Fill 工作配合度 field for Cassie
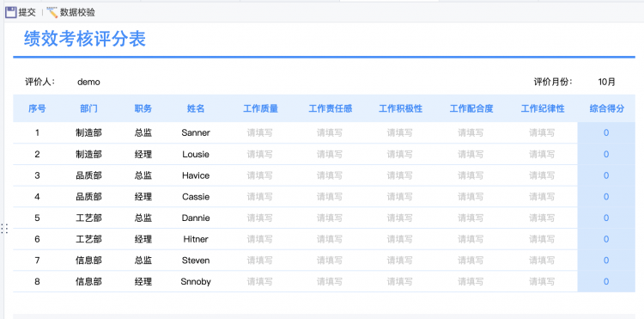644x319 pixels. pos(471,197)
